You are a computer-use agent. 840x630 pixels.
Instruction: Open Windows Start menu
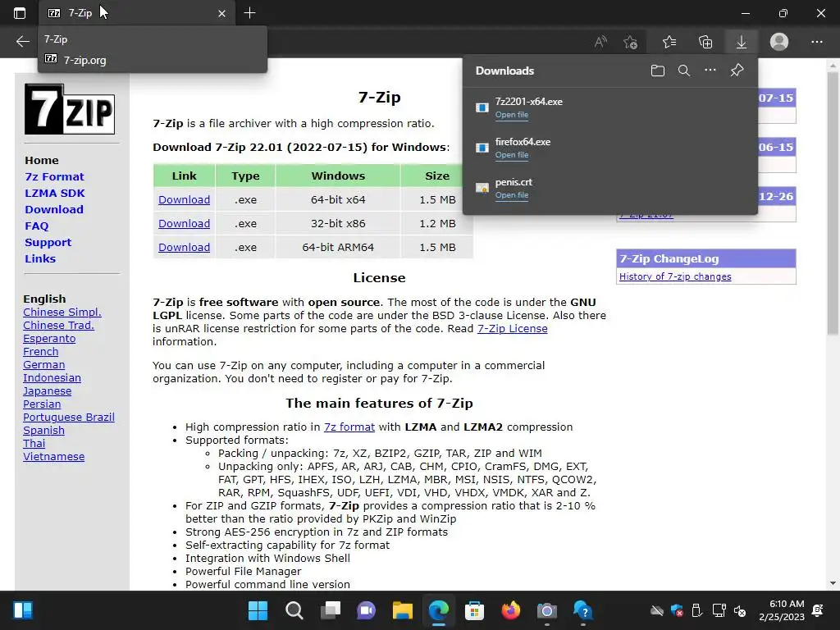point(258,610)
